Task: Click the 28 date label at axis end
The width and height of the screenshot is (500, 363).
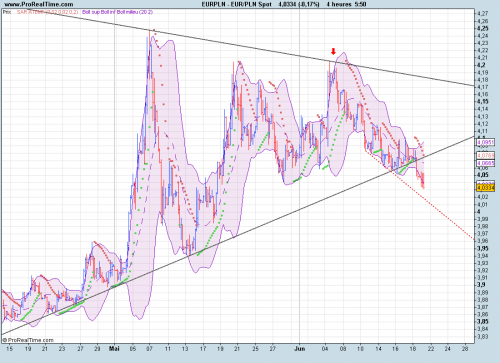Action: [465, 349]
